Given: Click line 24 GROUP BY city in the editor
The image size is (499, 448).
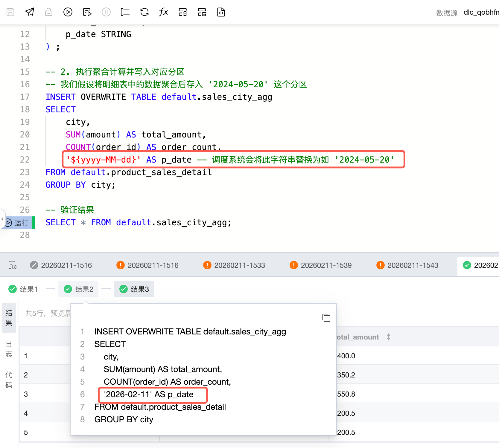Looking at the screenshot, I should coord(80,185).
